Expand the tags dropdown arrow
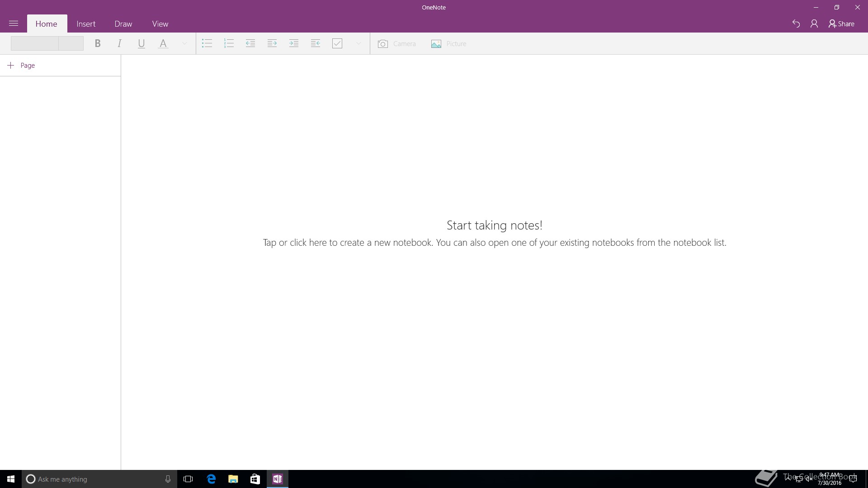The height and width of the screenshot is (488, 868). [359, 43]
